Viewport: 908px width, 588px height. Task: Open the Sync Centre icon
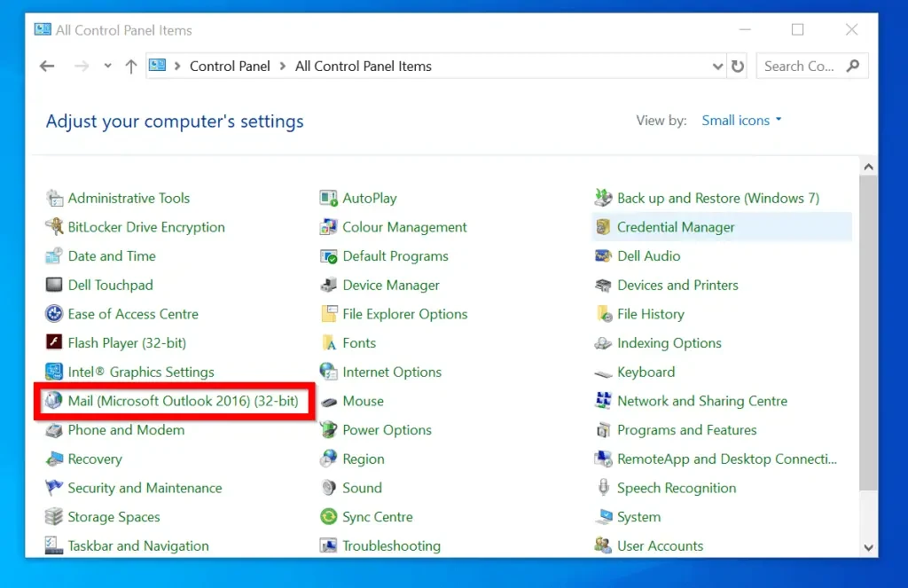[x=329, y=518]
